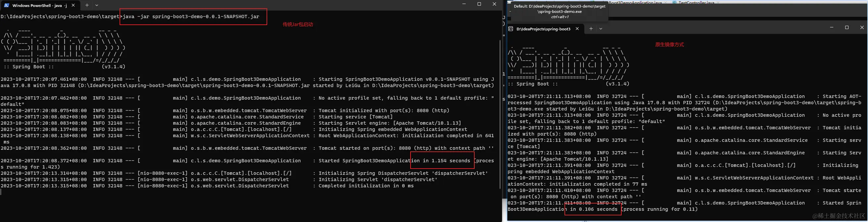The image size is (868, 222).
Task: Click 'o.apache.catalina.core.StandardEngine' in the PowerShell log
Action: (246, 123)
